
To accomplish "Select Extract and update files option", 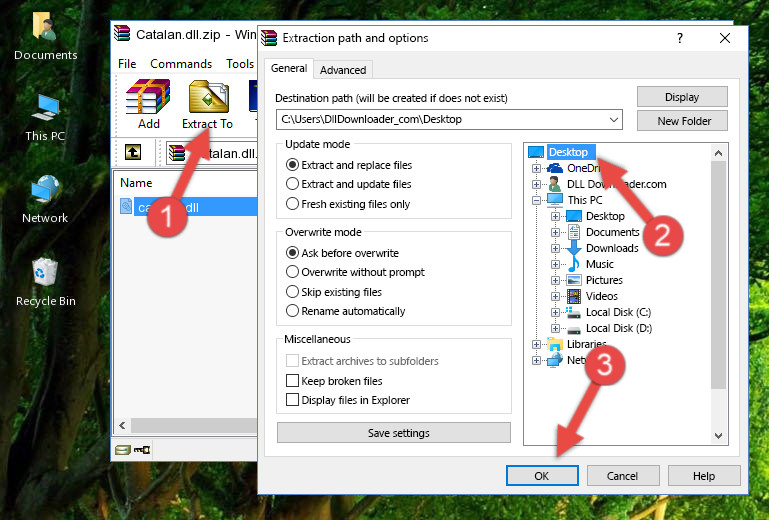I will click(292, 184).
